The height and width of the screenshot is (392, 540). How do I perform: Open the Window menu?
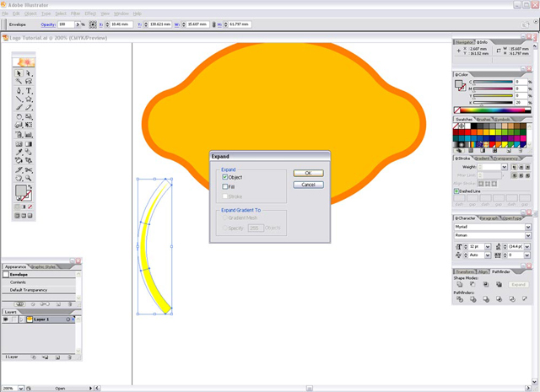click(121, 13)
